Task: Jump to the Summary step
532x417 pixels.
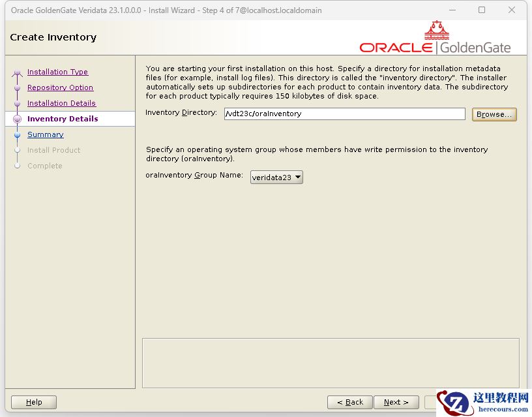Action: pyautogui.click(x=46, y=134)
